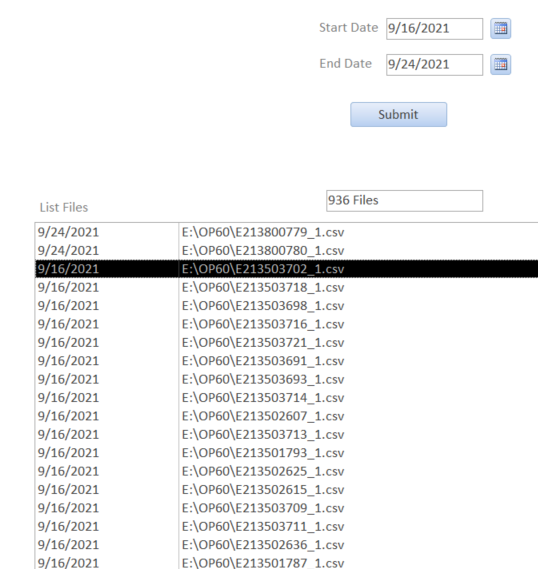Focus the Start Date input field
The height and width of the screenshot is (569, 538).
click(434, 29)
